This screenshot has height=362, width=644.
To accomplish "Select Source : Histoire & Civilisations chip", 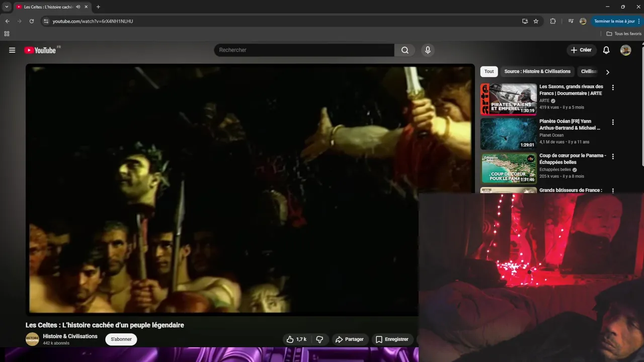I will click(x=537, y=71).
